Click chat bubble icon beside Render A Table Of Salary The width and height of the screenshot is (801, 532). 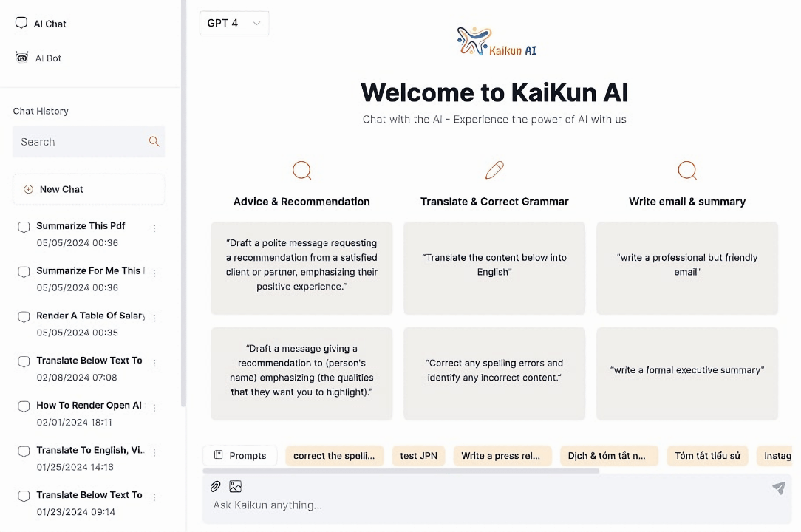(24, 317)
